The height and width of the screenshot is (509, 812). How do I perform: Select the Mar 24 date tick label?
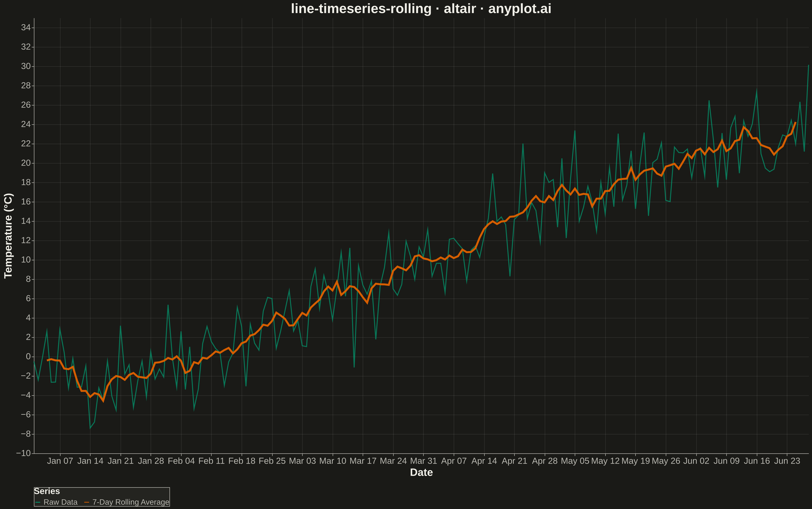pos(393,461)
